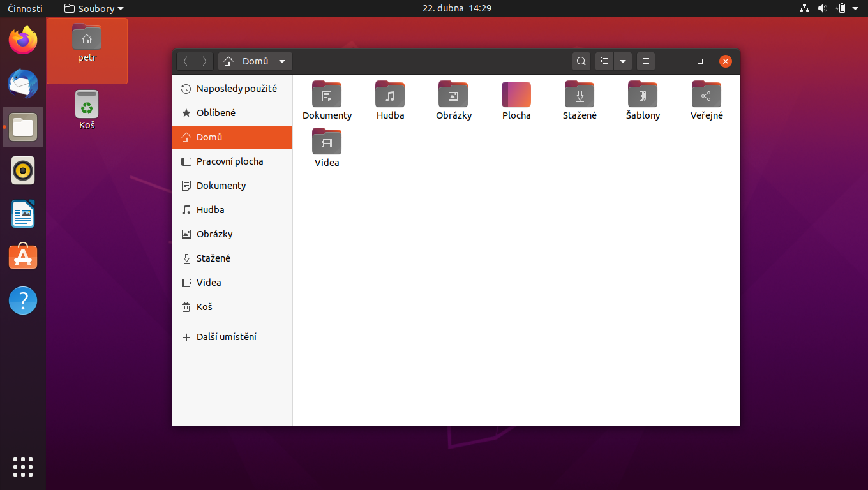Select Domů in the sidebar
Image resolution: width=868 pixels, height=490 pixels.
pyautogui.click(x=232, y=137)
